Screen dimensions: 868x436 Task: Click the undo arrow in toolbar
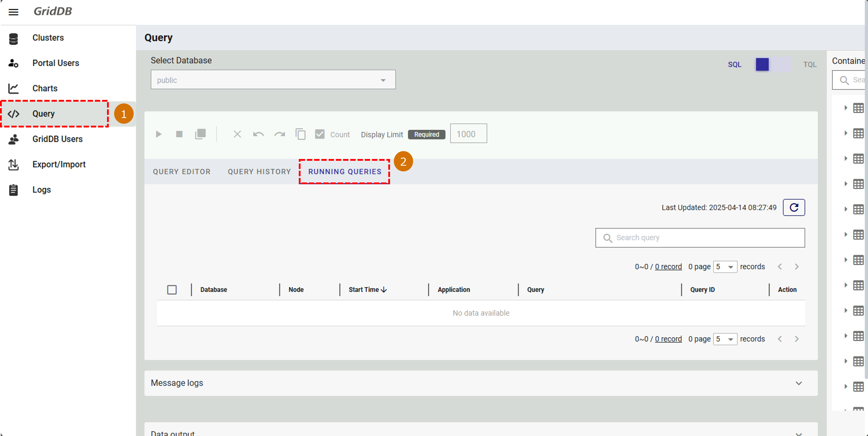point(258,134)
